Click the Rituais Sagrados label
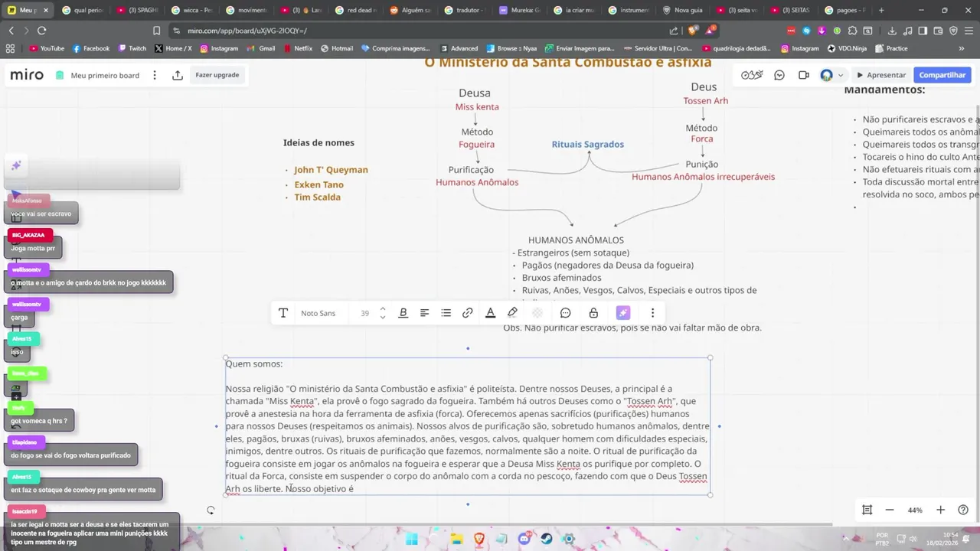This screenshot has width=980, height=551. [588, 144]
